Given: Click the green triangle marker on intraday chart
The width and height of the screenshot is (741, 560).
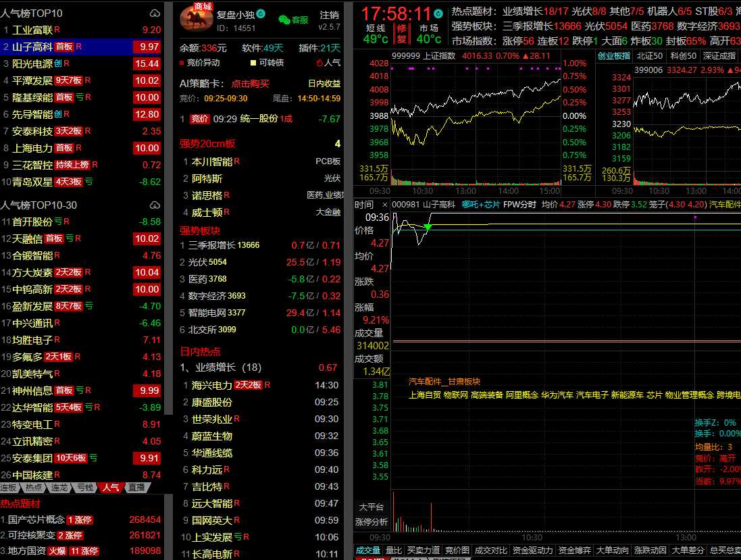Looking at the screenshot, I should click(428, 227).
